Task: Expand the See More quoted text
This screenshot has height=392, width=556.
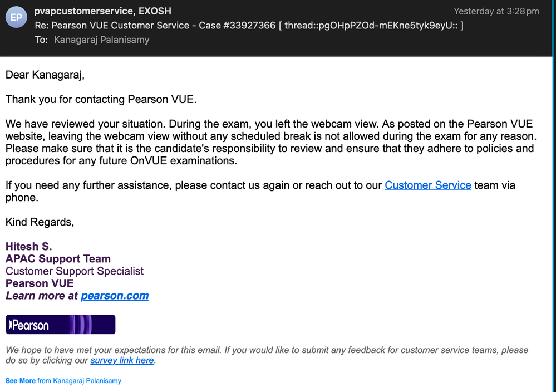Action: [20, 381]
